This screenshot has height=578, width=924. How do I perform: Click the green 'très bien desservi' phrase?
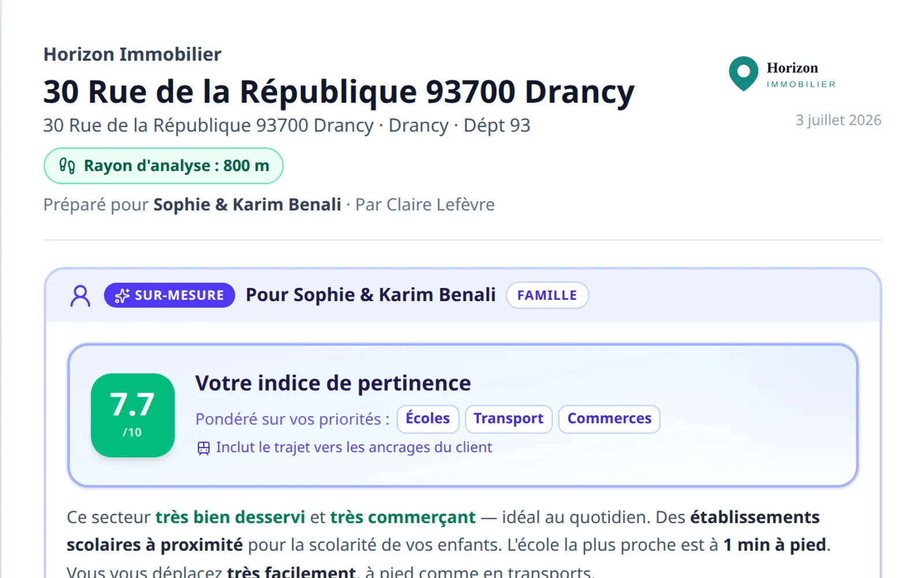coord(230,517)
